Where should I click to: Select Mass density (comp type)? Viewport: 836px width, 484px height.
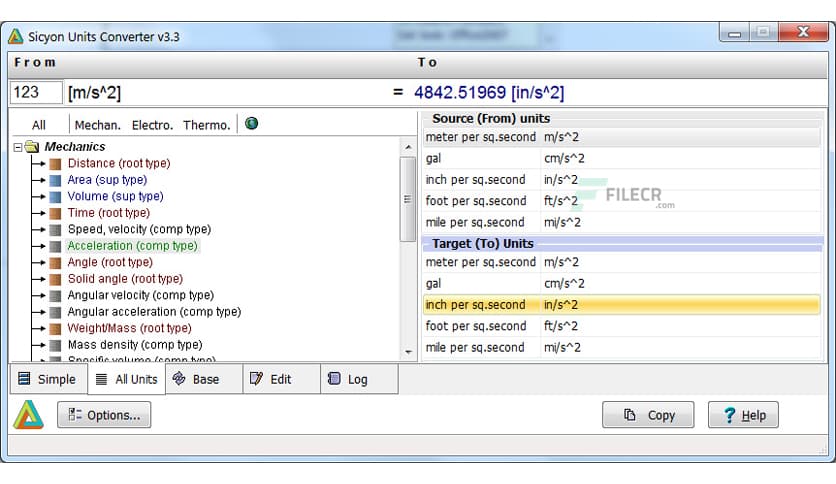point(135,345)
